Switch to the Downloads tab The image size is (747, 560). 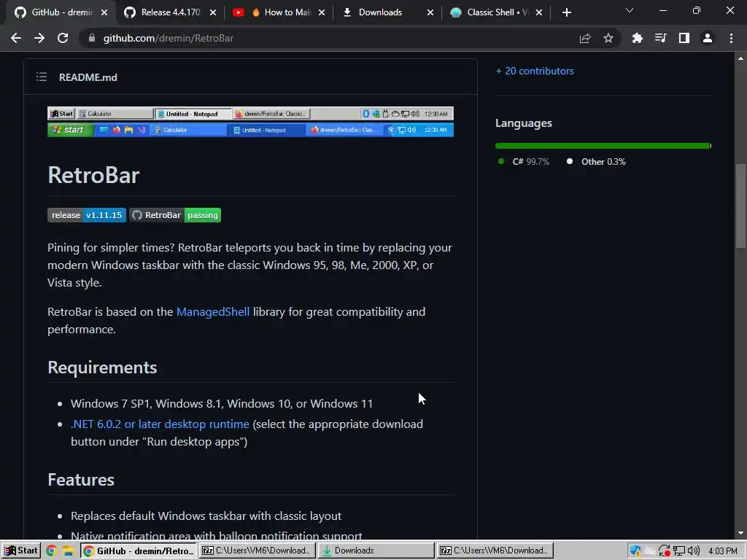388,12
